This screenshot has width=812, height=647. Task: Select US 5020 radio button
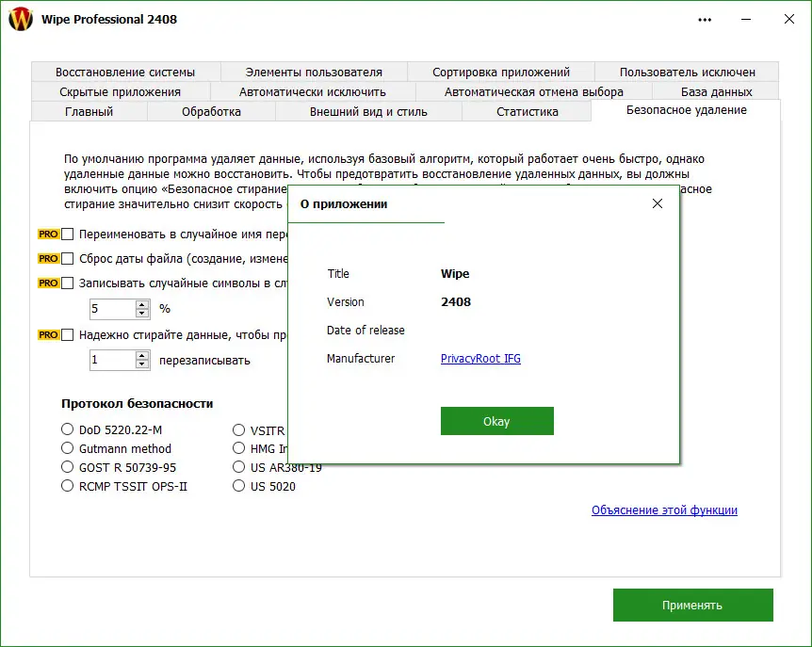point(238,486)
